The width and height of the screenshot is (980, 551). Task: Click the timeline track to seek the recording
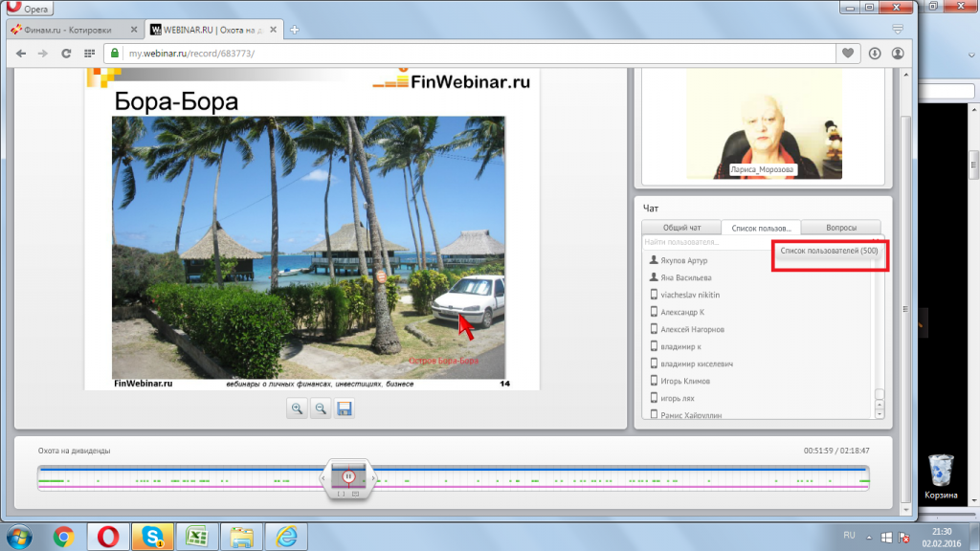[x=574, y=477]
